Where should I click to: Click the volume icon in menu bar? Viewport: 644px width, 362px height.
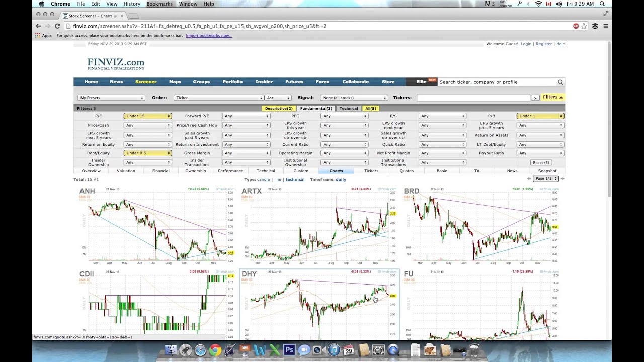pos(559,4)
